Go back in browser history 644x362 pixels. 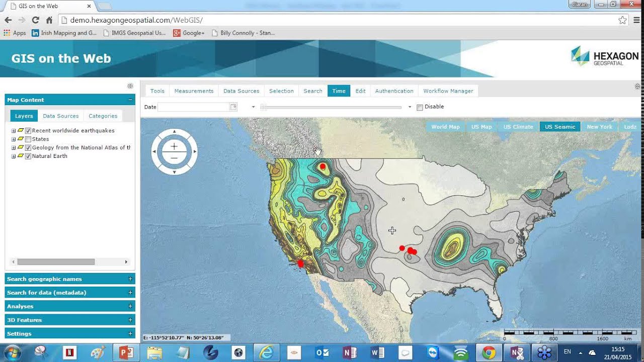8,20
